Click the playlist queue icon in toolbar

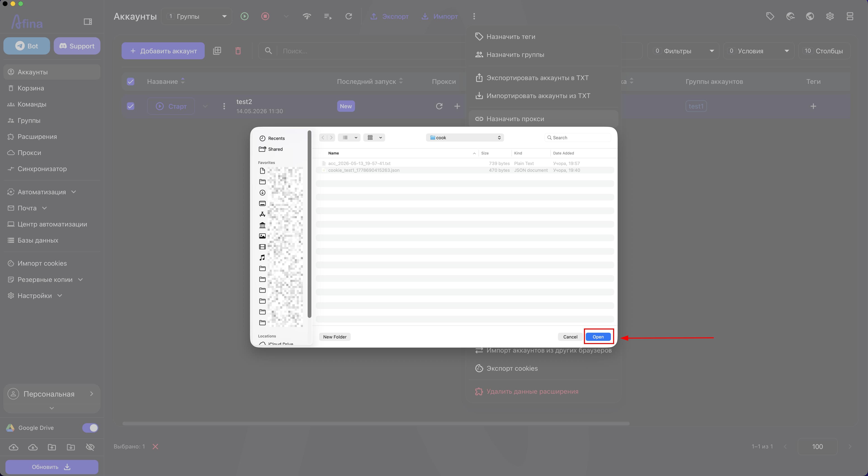click(328, 16)
